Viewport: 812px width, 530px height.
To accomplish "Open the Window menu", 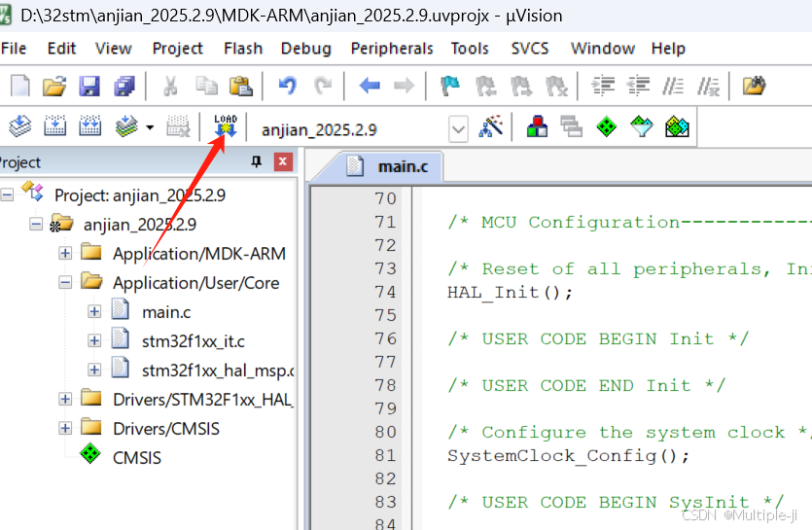I will [603, 49].
